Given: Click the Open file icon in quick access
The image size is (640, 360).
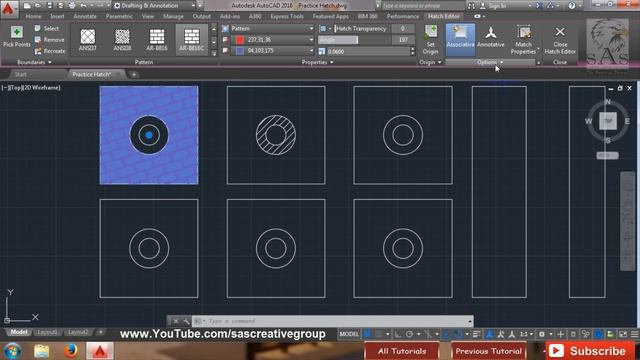Looking at the screenshot, I should click(x=38, y=6).
